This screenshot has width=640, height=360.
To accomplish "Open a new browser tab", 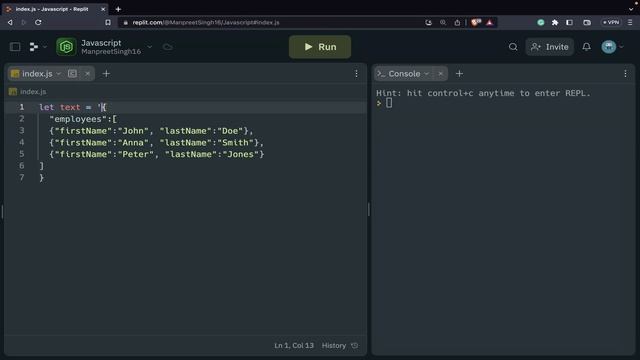I will [118, 9].
